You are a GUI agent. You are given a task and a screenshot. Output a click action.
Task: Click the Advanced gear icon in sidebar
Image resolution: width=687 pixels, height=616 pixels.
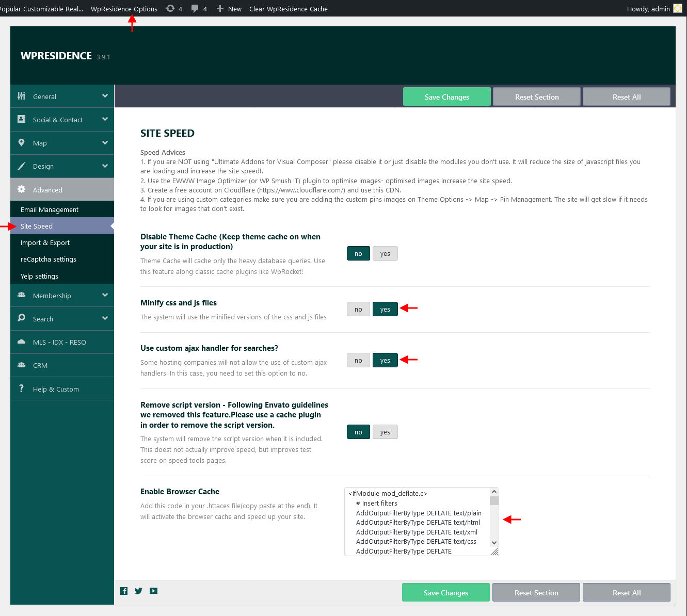pyautogui.click(x=21, y=189)
